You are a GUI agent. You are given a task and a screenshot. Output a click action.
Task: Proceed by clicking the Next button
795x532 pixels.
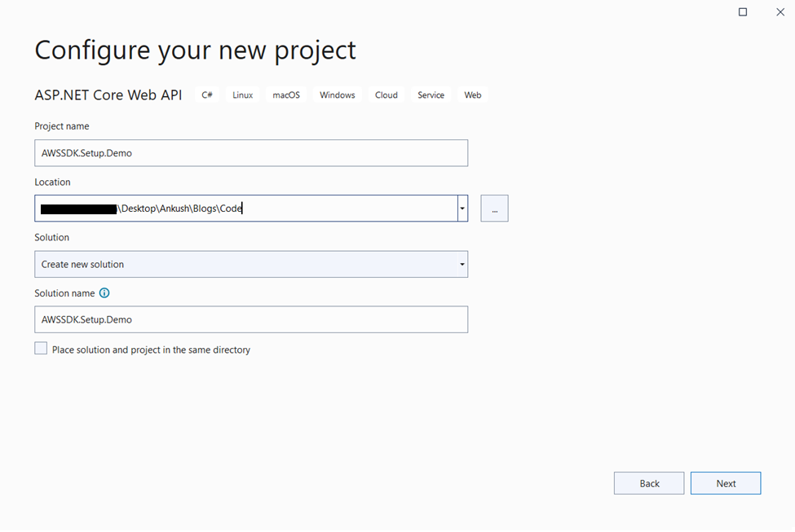[725, 482]
